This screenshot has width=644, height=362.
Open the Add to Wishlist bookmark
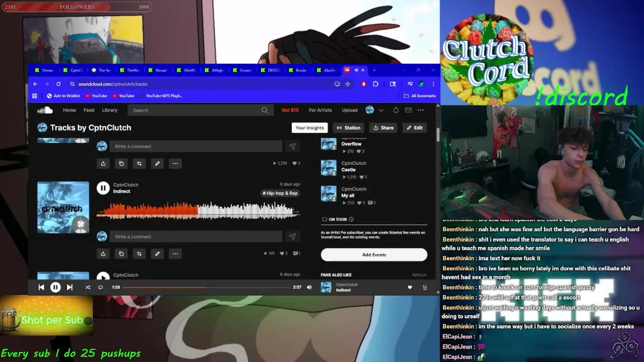[x=63, y=96]
